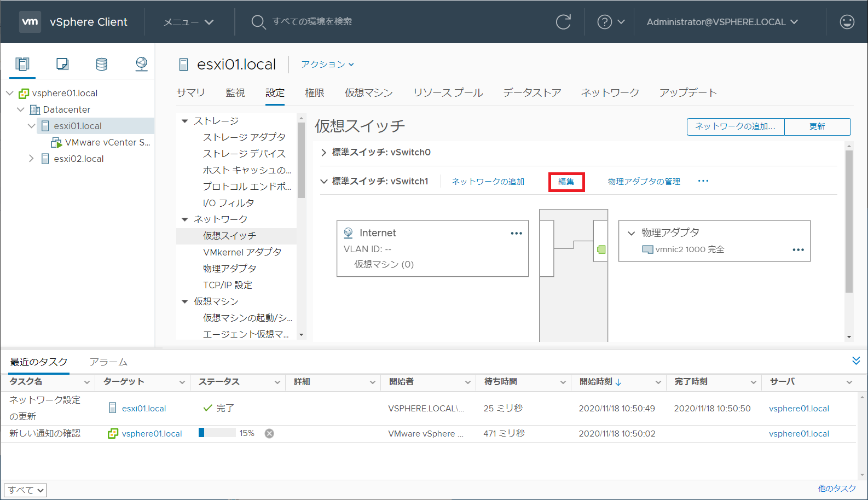
Task: Open the ellipsis menu for vSwitch1
Action: (703, 181)
